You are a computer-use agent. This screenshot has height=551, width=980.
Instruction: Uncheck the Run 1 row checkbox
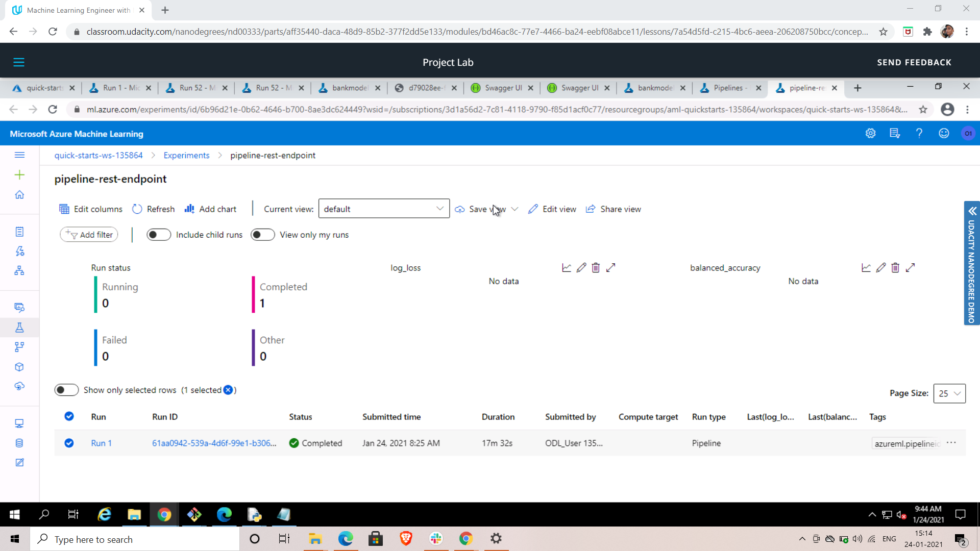(69, 443)
